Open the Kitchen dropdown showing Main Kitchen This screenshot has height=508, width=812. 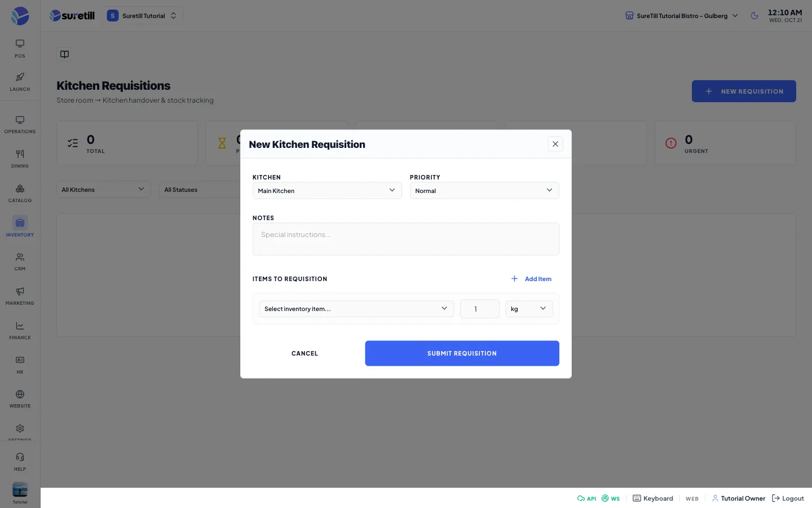click(327, 191)
